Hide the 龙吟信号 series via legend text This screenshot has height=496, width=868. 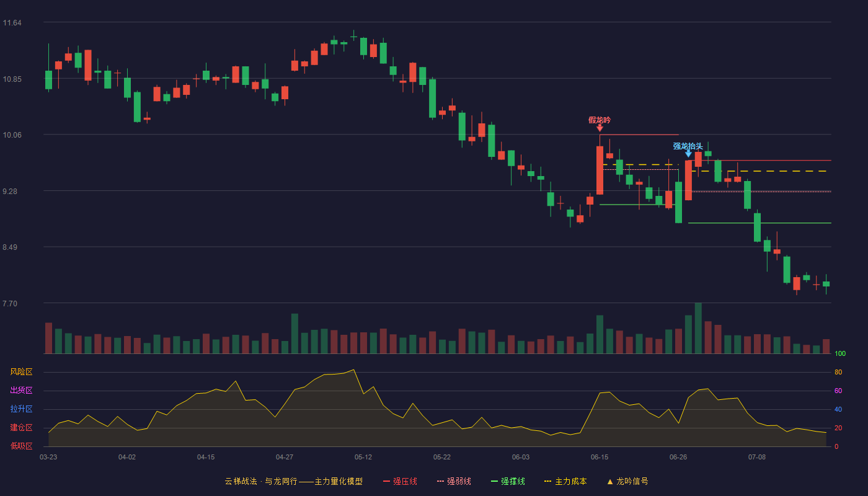(x=632, y=481)
